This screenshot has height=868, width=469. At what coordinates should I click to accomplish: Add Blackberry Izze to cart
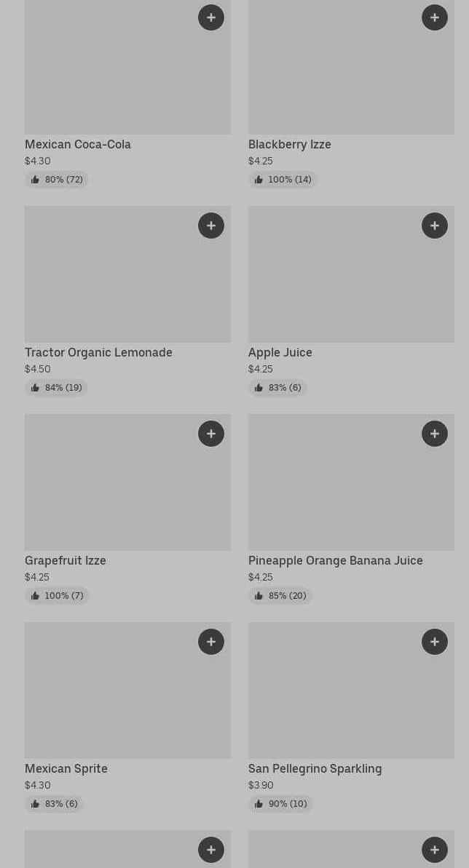point(435,17)
